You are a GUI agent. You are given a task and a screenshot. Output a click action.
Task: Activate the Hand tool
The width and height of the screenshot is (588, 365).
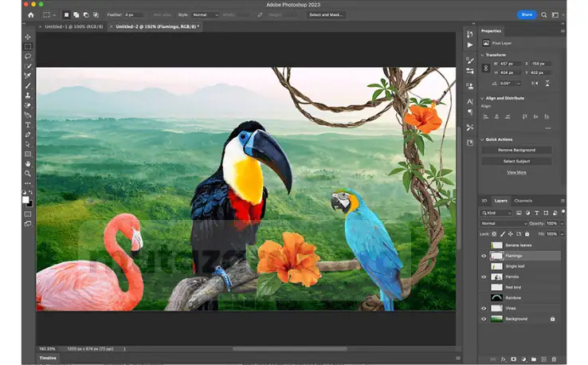(28, 163)
